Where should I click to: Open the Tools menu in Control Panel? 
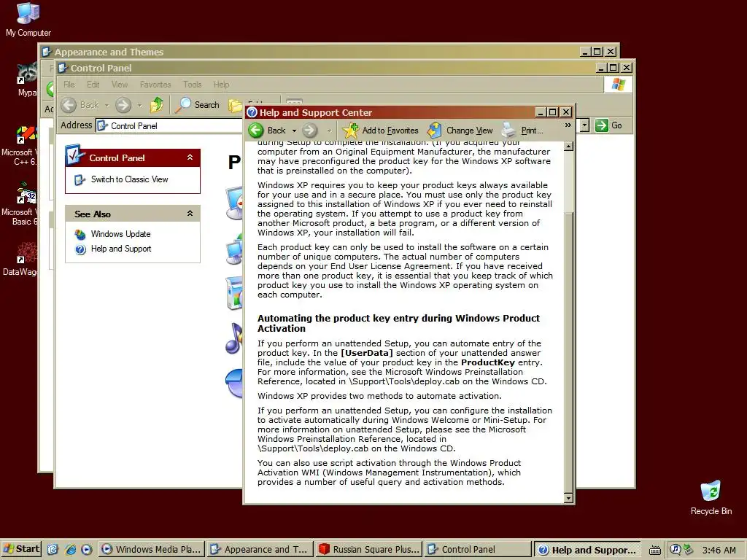tap(192, 85)
